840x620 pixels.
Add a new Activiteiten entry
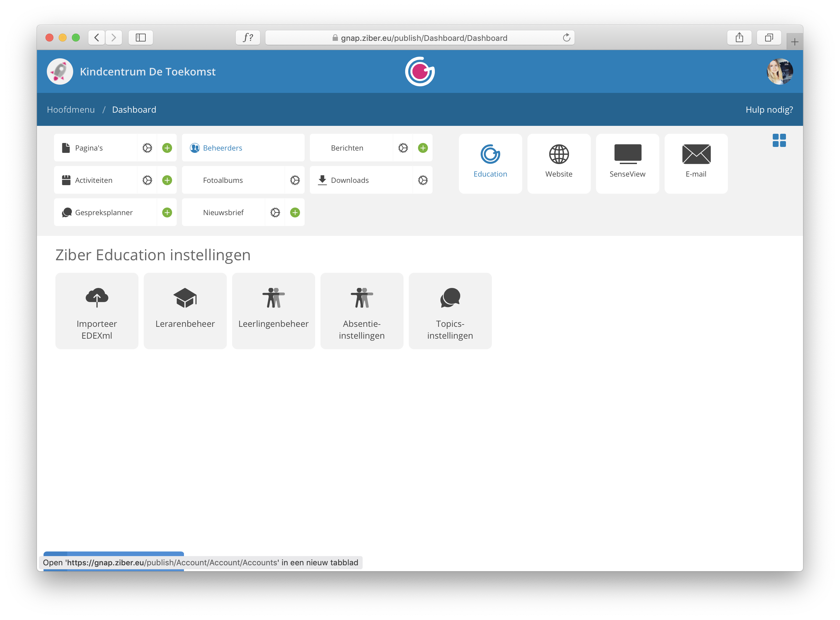[167, 180]
